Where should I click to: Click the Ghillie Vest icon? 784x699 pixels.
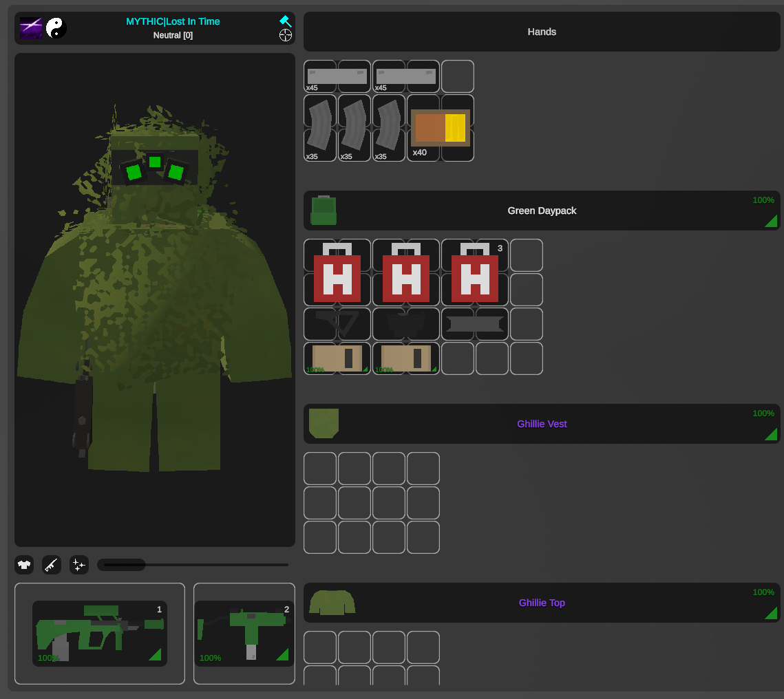324,424
